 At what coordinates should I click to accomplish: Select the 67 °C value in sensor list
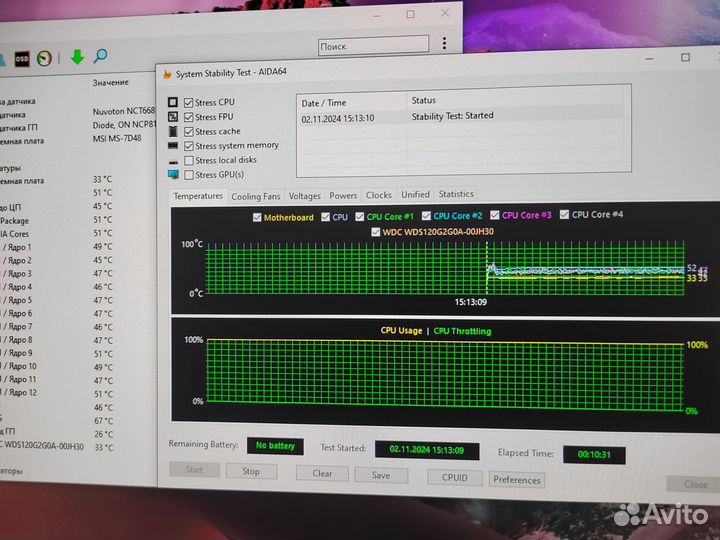coord(103,421)
